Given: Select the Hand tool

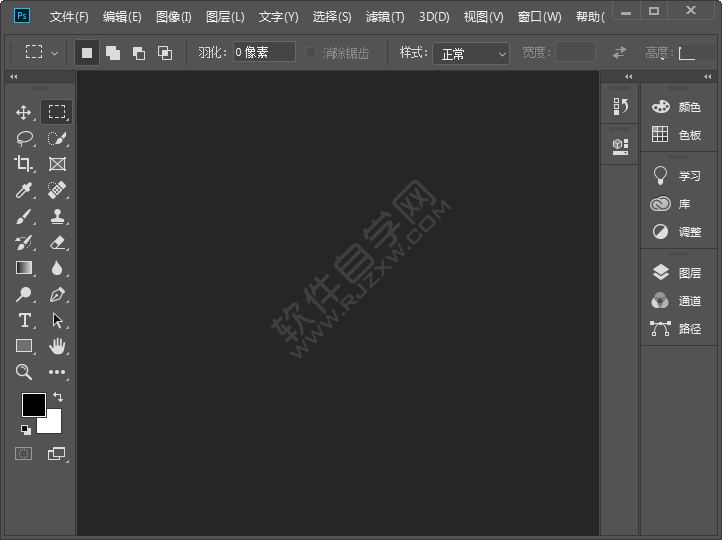Looking at the screenshot, I should 57,346.
